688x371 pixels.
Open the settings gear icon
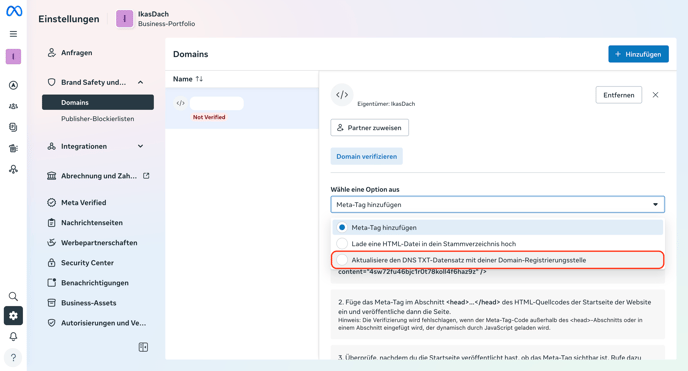(x=14, y=316)
